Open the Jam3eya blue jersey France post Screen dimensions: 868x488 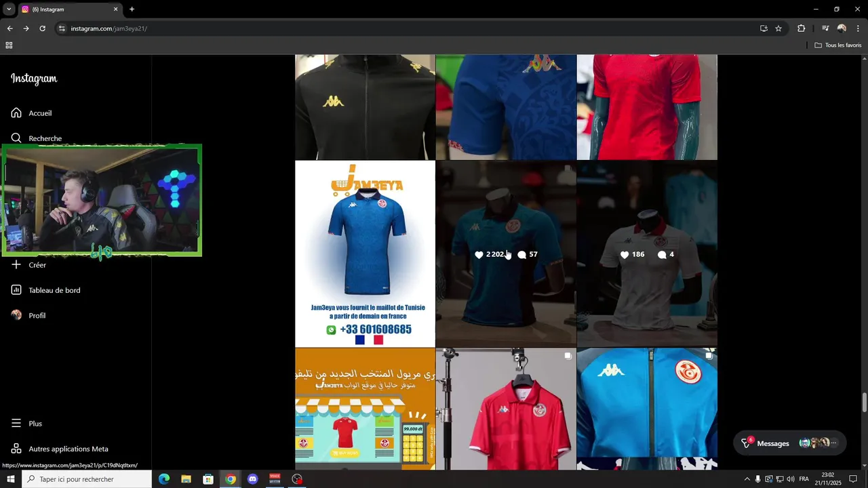(x=365, y=254)
